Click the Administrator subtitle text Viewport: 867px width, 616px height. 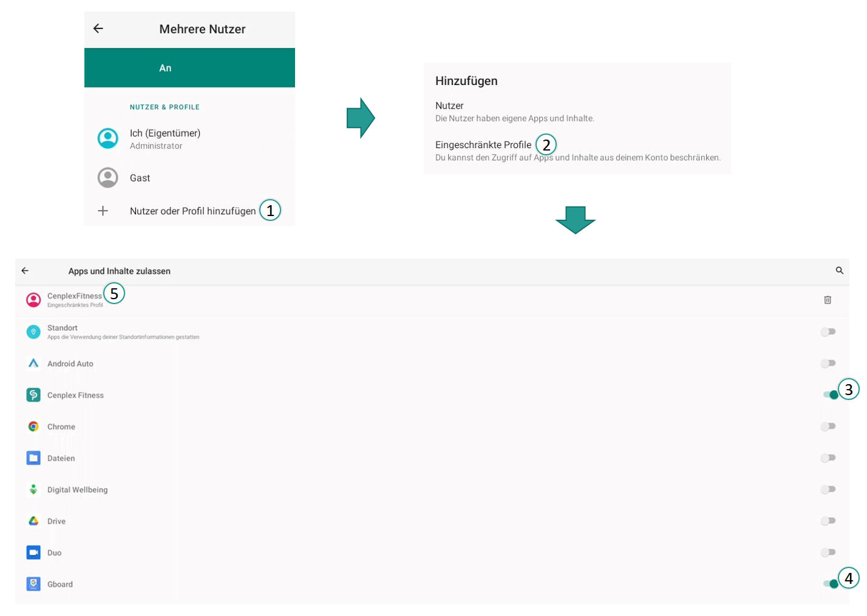156,146
